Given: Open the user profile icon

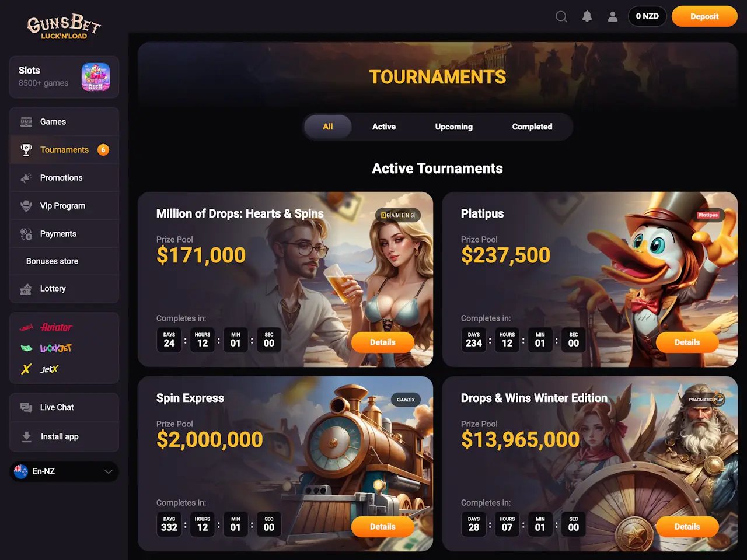Looking at the screenshot, I should tap(613, 16).
